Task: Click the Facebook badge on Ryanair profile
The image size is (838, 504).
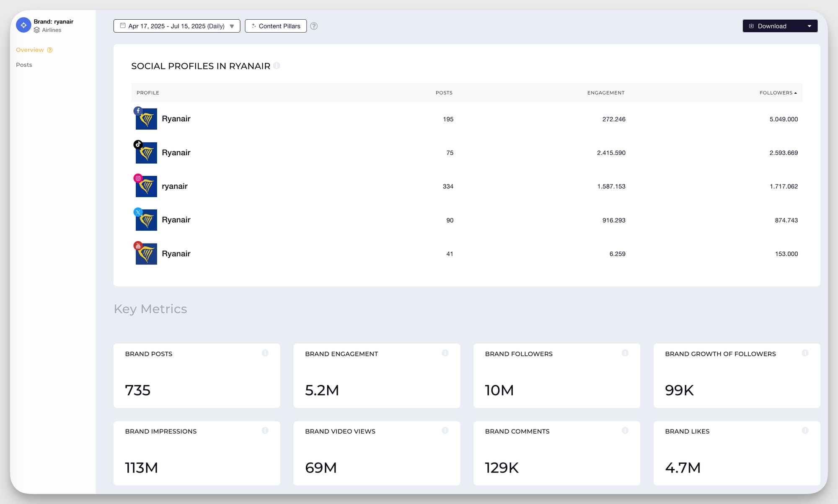Action: coord(138,111)
